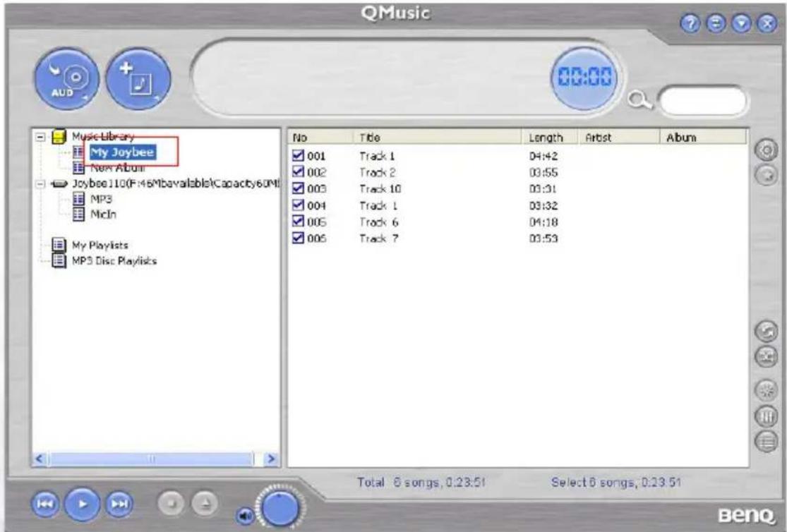
Task: Click the MP3 Disc Playlists list icon
Action: tap(59, 260)
